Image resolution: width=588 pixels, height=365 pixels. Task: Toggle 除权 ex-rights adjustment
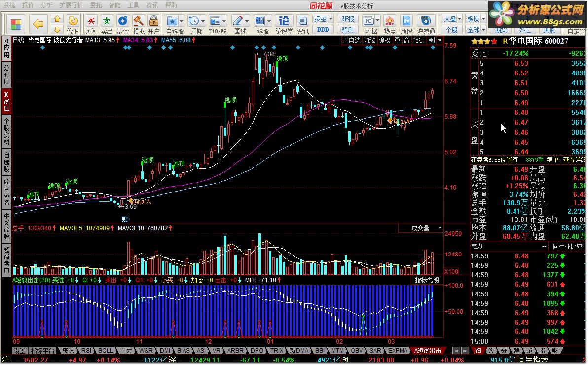point(384,40)
